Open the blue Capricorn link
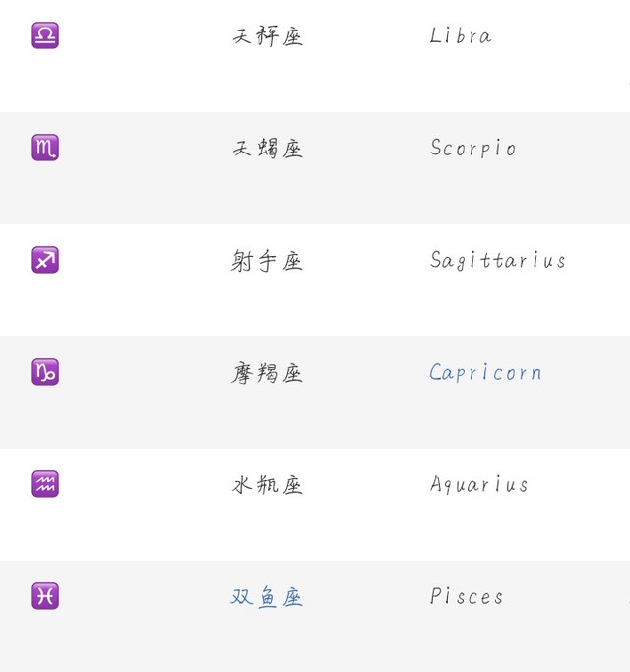The height and width of the screenshot is (672, 630). point(485,373)
